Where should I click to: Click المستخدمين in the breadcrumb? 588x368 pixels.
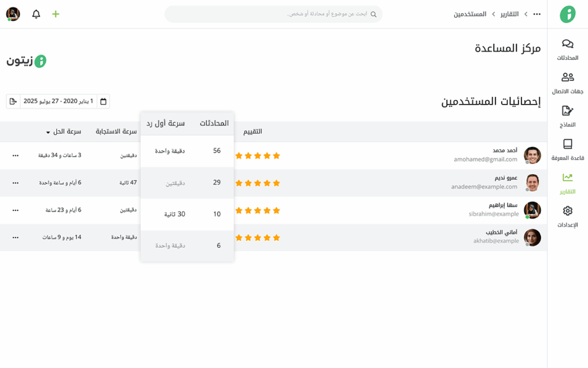coord(470,14)
